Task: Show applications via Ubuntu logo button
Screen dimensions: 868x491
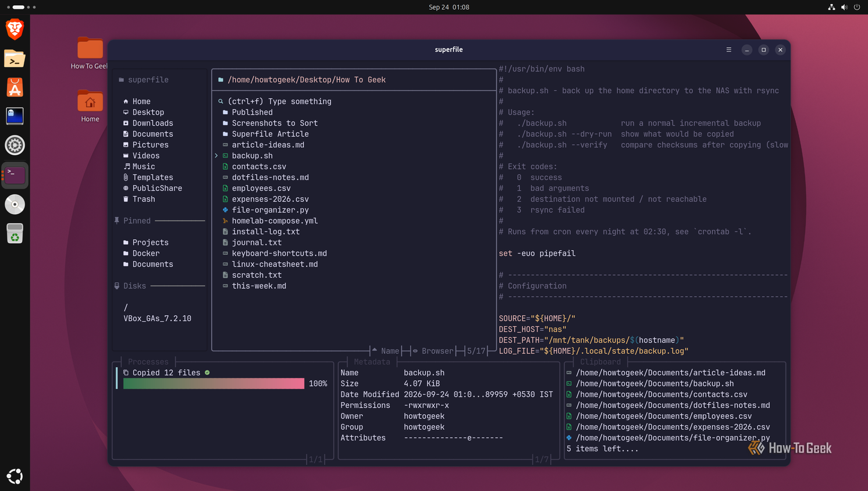Action: (x=15, y=476)
